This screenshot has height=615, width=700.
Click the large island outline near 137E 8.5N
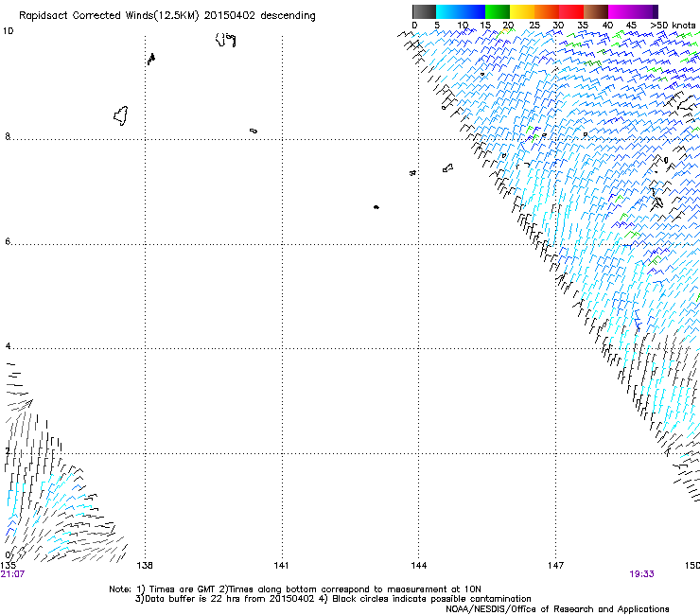click(x=120, y=115)
